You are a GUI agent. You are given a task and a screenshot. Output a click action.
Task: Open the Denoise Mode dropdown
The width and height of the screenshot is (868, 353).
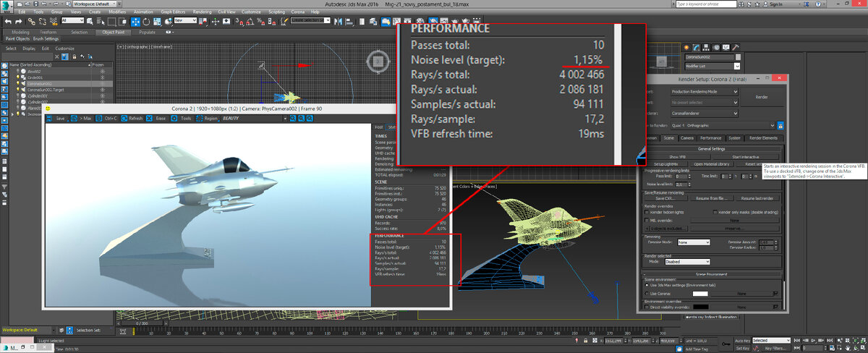pos(694,242)
